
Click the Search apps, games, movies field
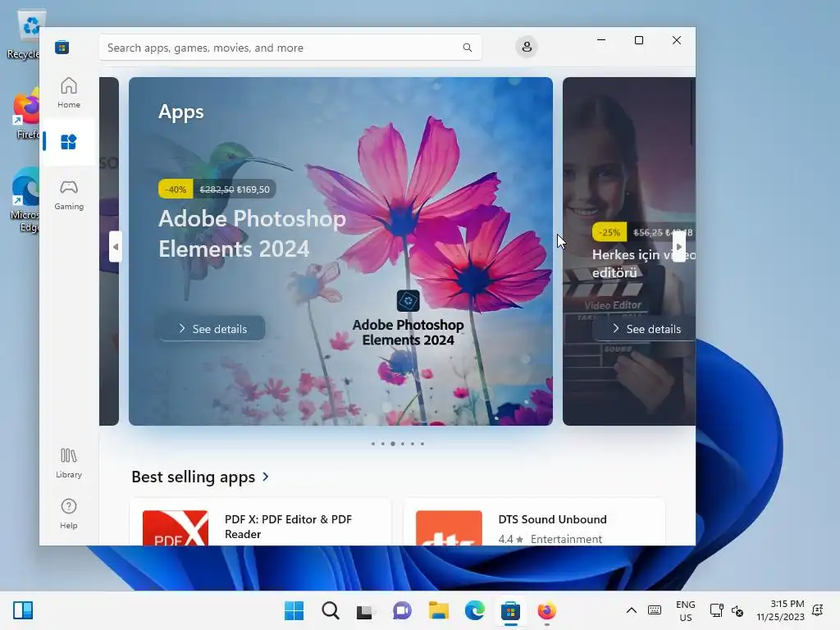pyautogui.click(x=290, y=47)
